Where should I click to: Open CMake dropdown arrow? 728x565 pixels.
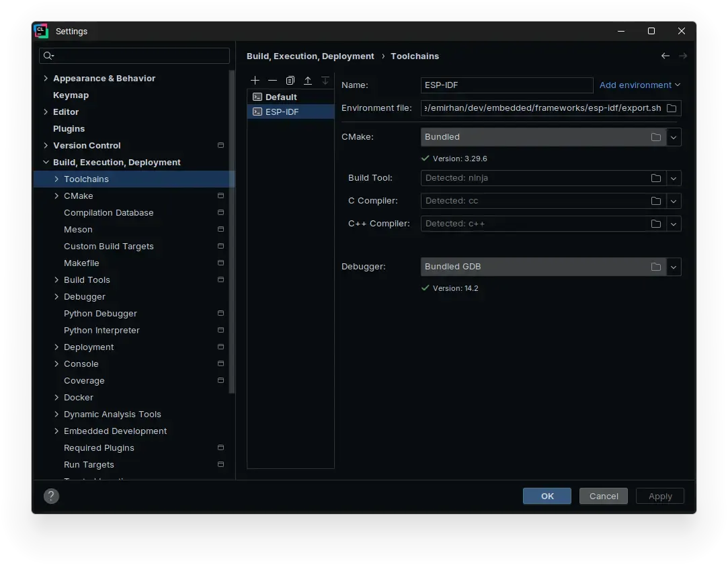(673, 137)
